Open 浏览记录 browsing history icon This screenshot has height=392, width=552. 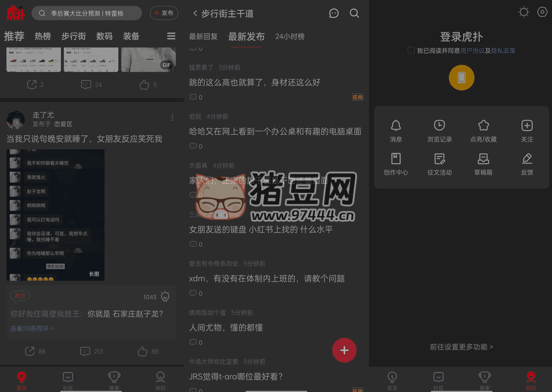point(439,126)
